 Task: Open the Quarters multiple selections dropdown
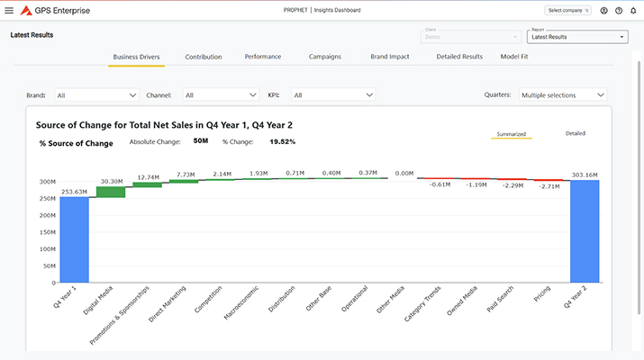(x=563, y=94)
